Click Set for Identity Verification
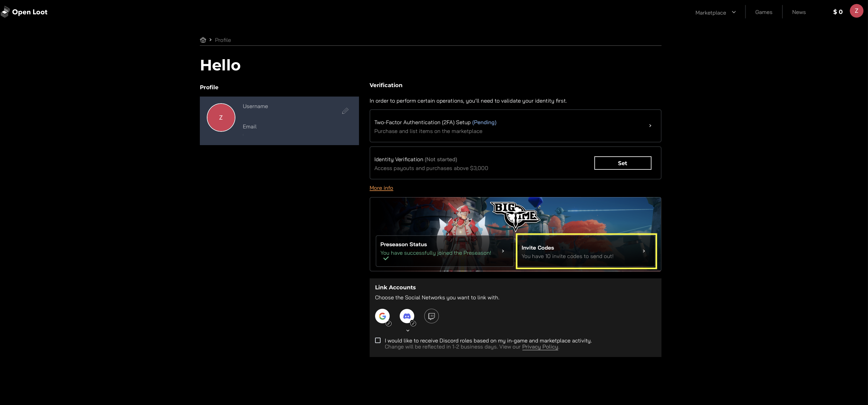868x405 pixels. point(622,163)
